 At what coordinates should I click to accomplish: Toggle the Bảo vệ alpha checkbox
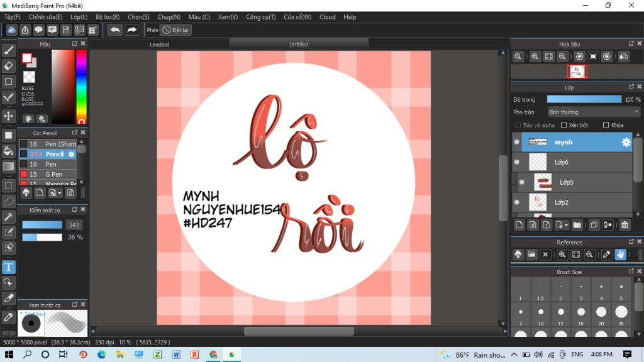tap(518, 125)
